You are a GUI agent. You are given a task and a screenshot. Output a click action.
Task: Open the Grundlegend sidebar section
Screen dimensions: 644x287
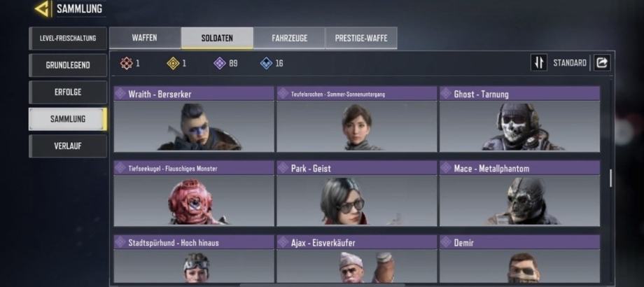pos(68,65)
